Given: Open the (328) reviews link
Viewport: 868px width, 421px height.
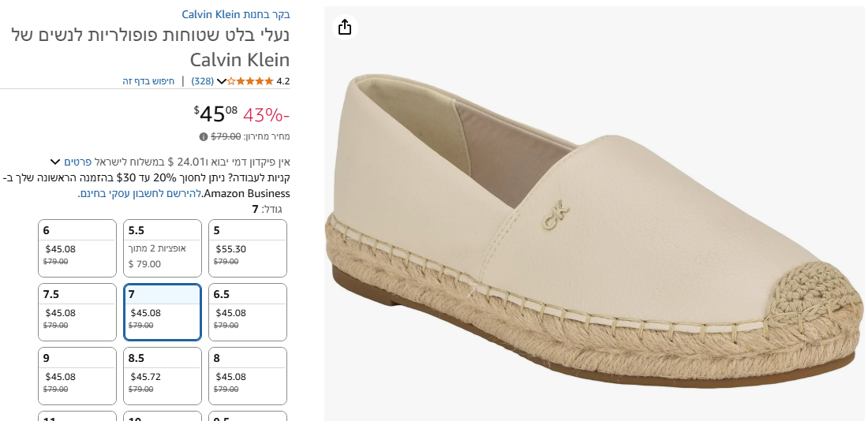Looking at the screenshot, I should pos(202,80).
